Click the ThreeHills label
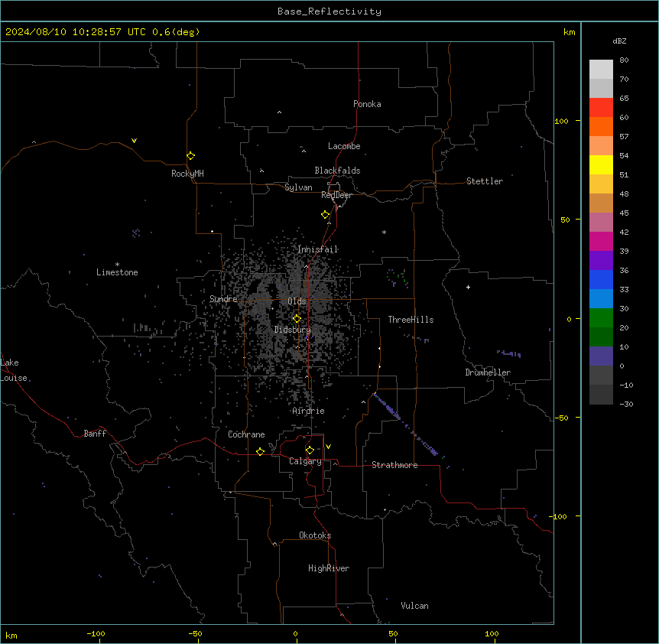Image resolution: width=659 pixels, height=644 pixels. pos(411,320)
